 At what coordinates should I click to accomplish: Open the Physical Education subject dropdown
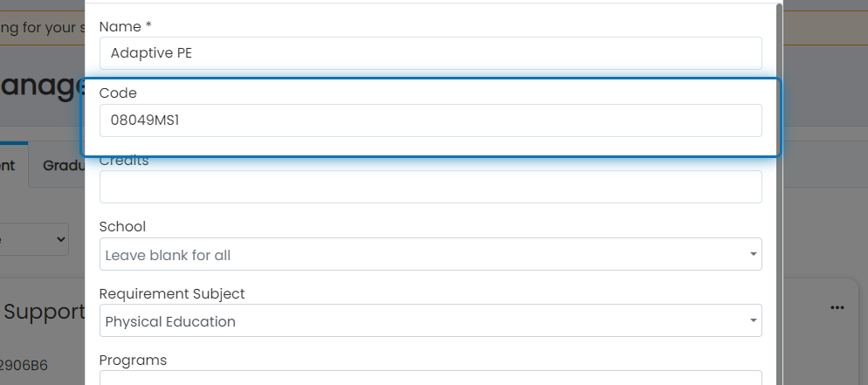click(431, 321)
